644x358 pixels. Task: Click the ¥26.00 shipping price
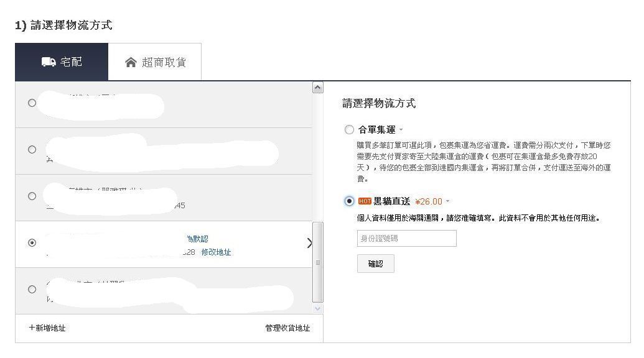point(429,202)
